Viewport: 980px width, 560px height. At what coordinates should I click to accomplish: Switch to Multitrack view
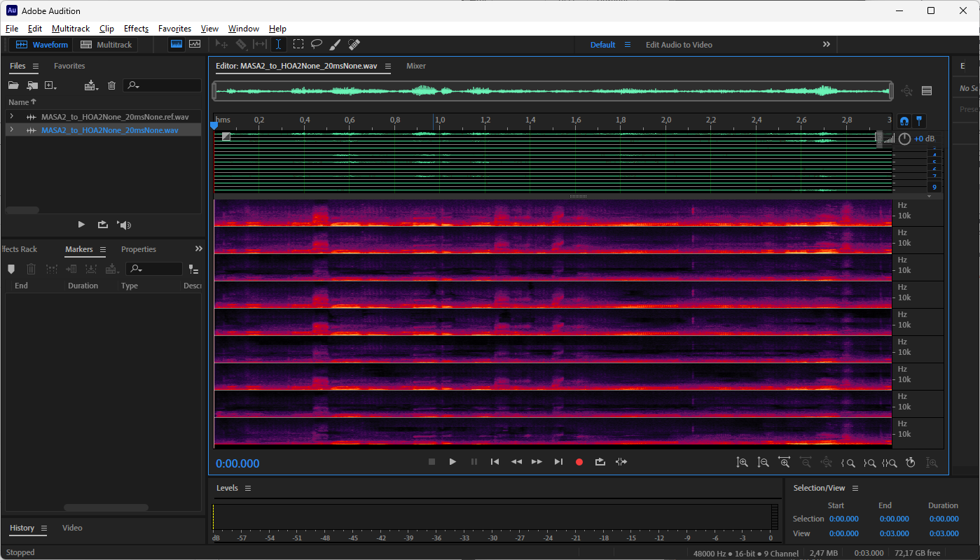point(106,45)
